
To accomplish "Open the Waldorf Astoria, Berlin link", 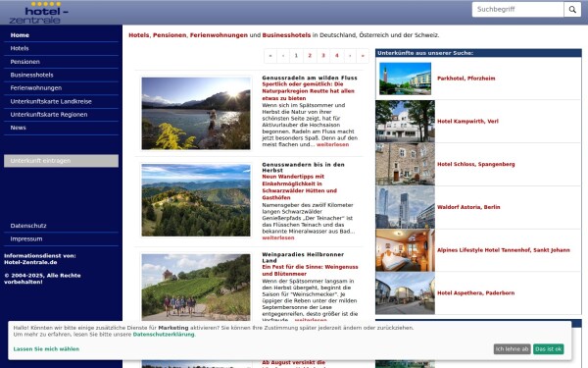I will pos(468,207).
